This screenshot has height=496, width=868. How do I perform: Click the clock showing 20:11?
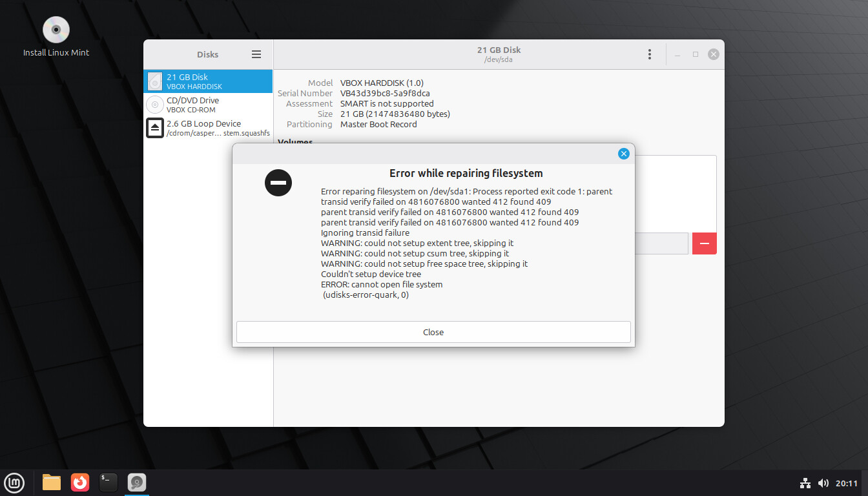847,483
